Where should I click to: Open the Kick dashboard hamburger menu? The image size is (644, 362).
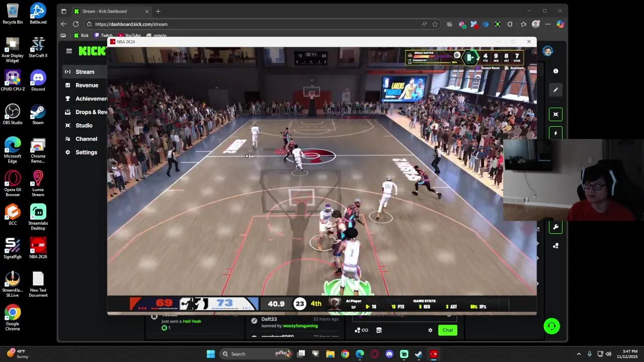click(69, 51)
